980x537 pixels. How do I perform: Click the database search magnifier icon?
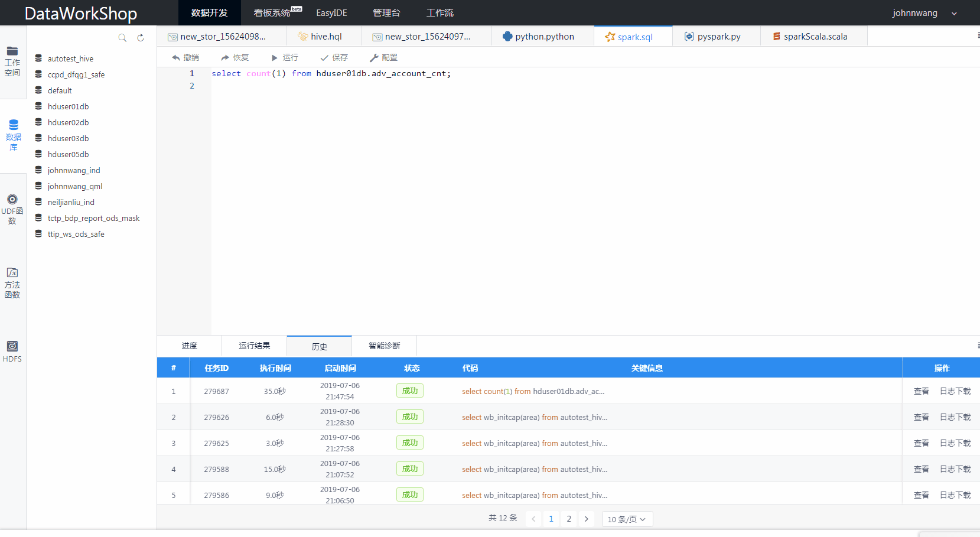click(122, 38)
